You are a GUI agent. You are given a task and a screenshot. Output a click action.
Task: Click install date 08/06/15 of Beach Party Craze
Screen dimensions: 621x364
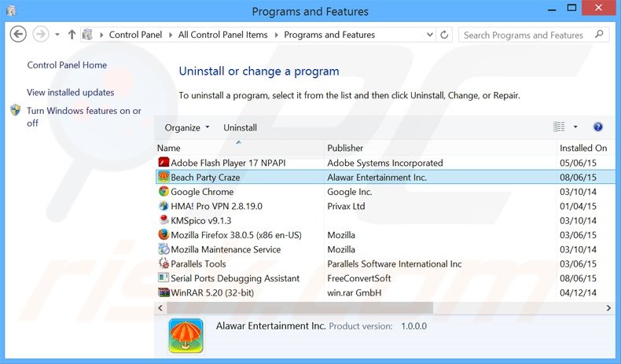point(578,177)
